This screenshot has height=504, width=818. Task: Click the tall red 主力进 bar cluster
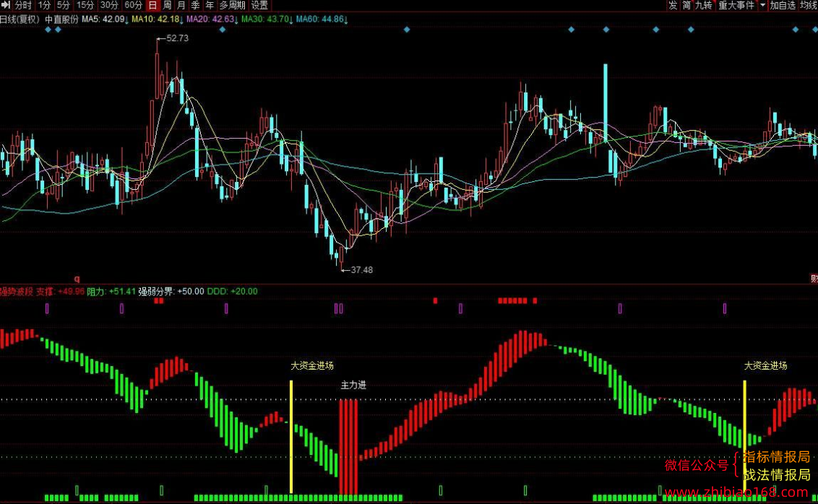point(348,447)
